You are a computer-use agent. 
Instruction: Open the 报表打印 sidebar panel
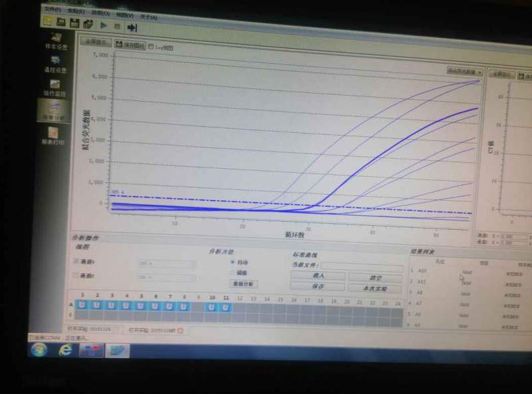click(53, 136)
